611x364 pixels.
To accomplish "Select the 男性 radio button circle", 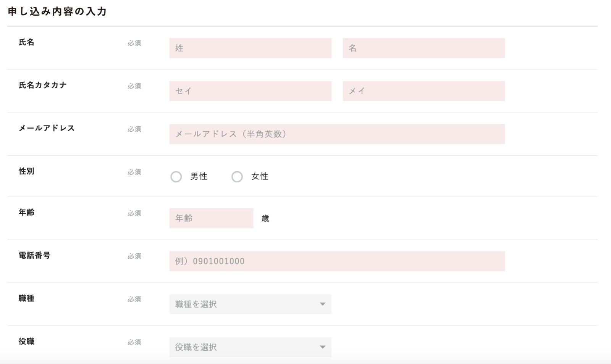I will [176, 177].
